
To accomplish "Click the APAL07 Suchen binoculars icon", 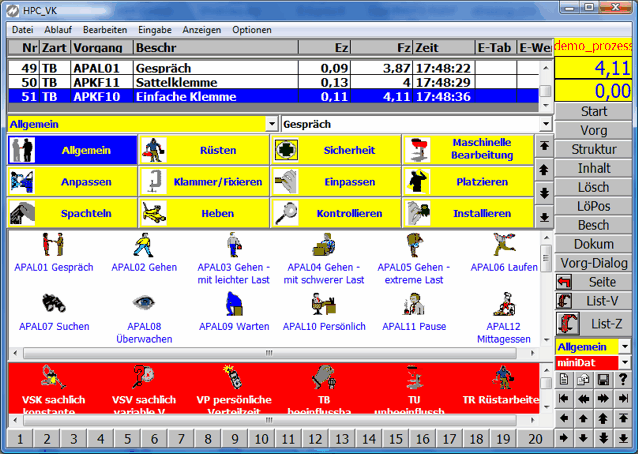I will coord(53,304).
